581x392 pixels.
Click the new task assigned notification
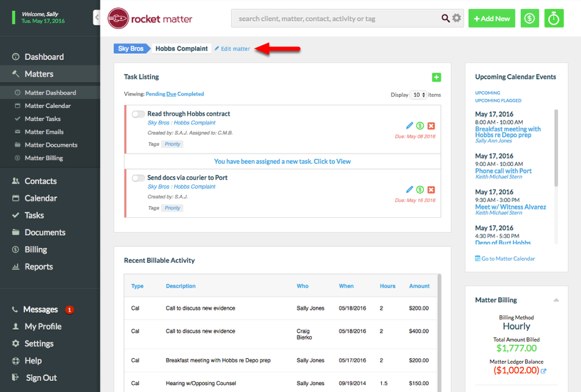click(x=282, y=162)
